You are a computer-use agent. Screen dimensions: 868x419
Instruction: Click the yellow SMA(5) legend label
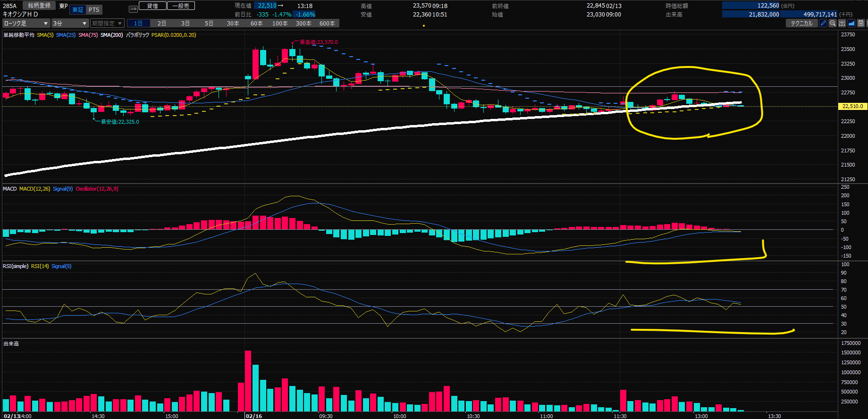coord(45,35)
